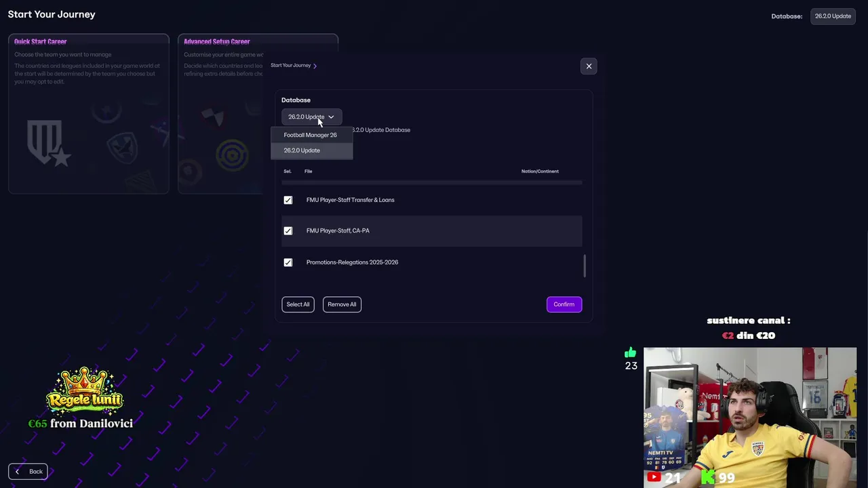Click the green thumbs-up like icon

[x=631, y=352]
